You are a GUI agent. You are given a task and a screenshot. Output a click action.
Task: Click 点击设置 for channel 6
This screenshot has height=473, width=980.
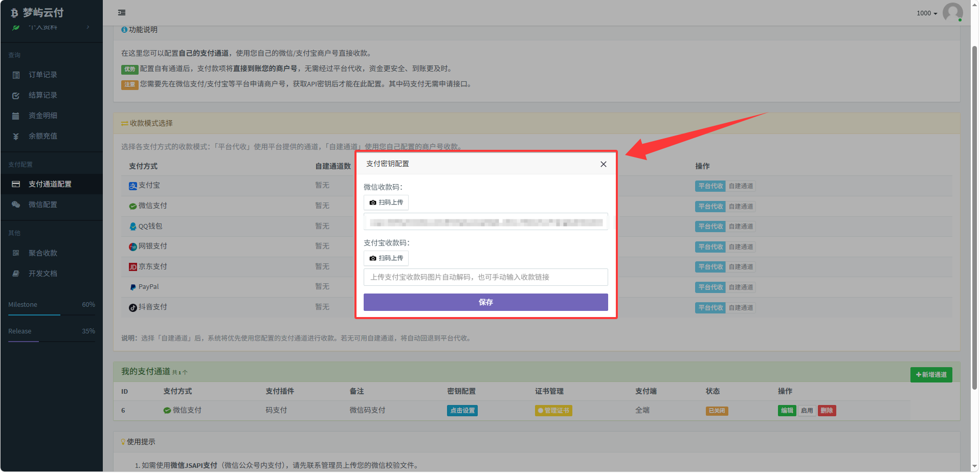coord(462,411)
